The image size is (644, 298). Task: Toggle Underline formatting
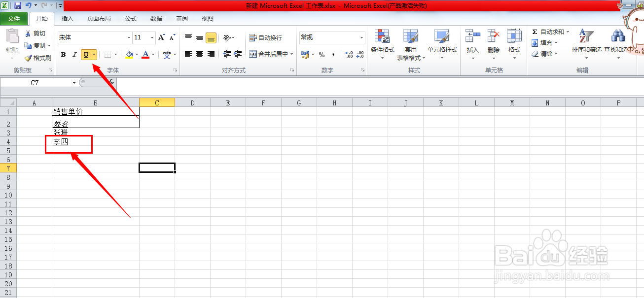86,55
